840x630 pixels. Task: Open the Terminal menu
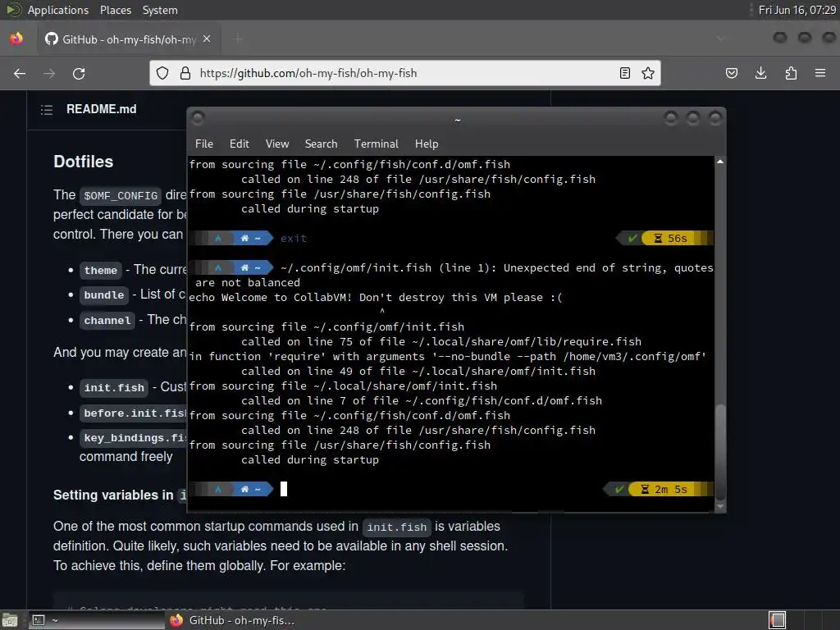[x=376, y=144]
